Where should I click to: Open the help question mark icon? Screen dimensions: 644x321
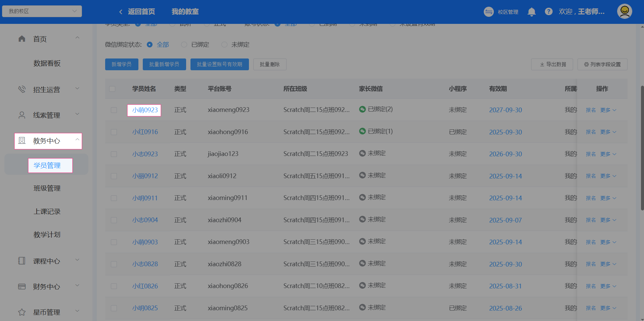point(549,12)
